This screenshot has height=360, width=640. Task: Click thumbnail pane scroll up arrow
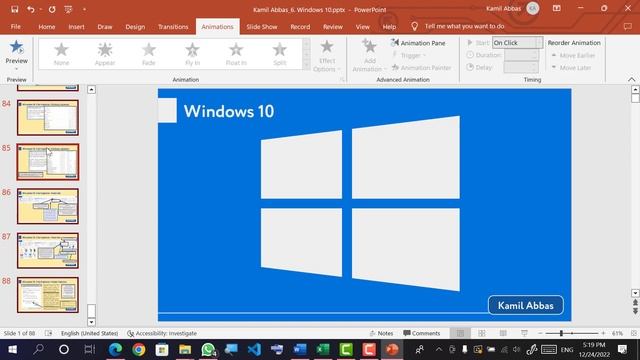coord(91,89)
